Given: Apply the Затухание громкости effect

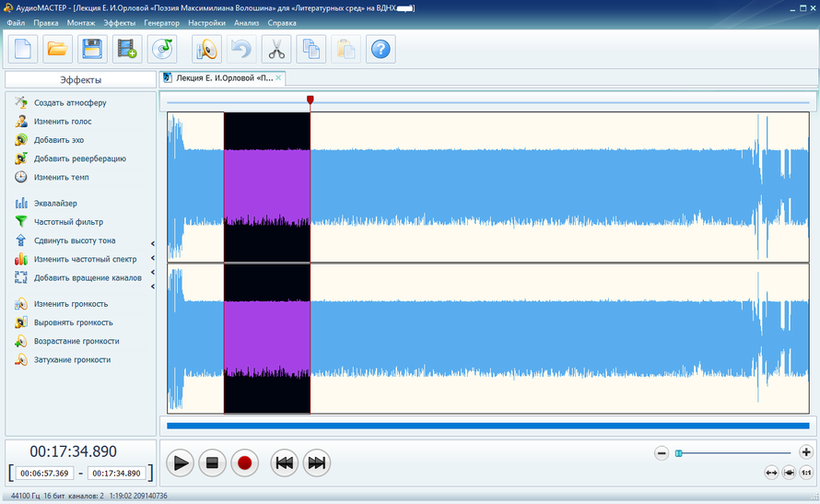Looking at the screenshot, I should pyautogui.click(x=72, y=359).
